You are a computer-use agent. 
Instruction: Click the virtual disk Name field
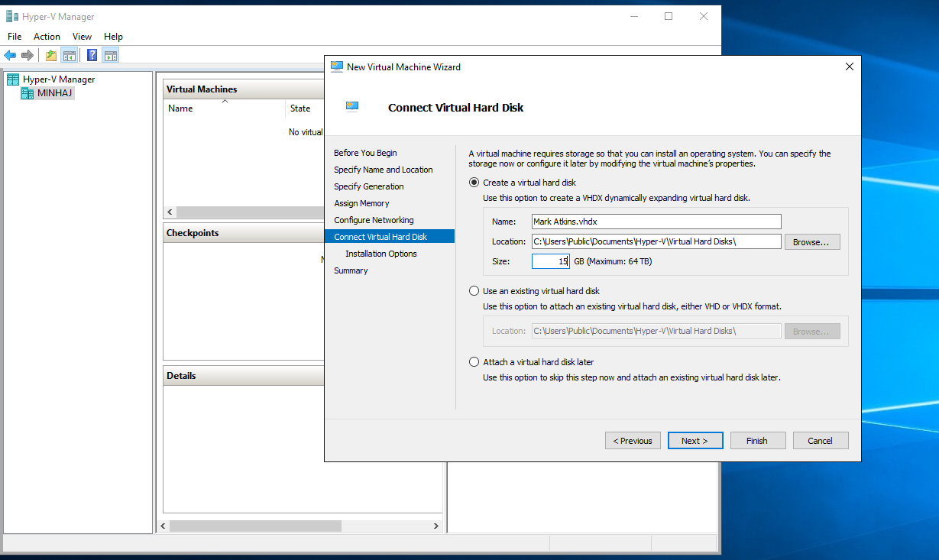[x=656, y=222]
